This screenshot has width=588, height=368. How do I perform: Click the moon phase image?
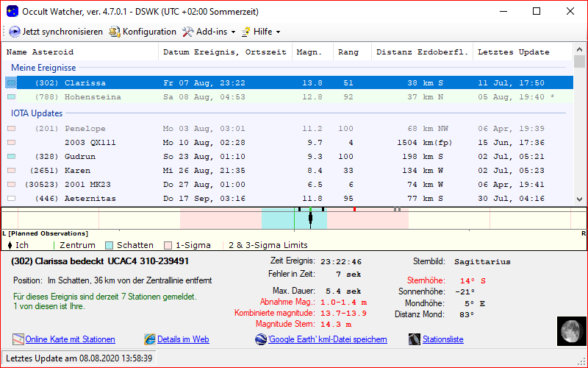[569, 330]
